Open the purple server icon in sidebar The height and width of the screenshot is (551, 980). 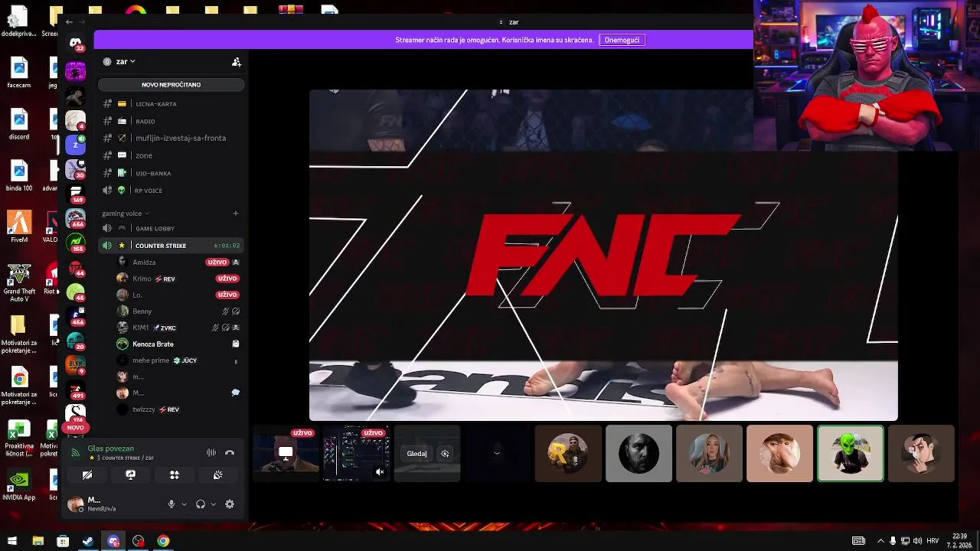75,71
